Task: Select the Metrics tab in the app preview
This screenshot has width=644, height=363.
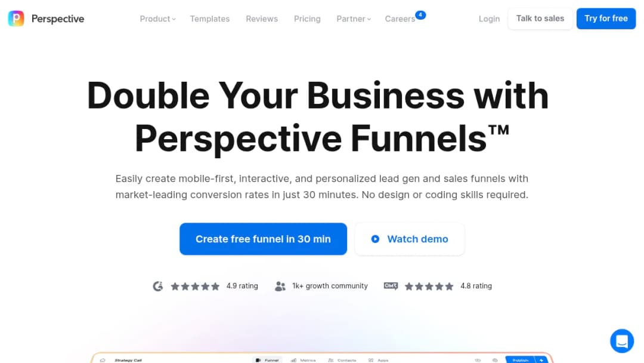Action: coord(303,360)
